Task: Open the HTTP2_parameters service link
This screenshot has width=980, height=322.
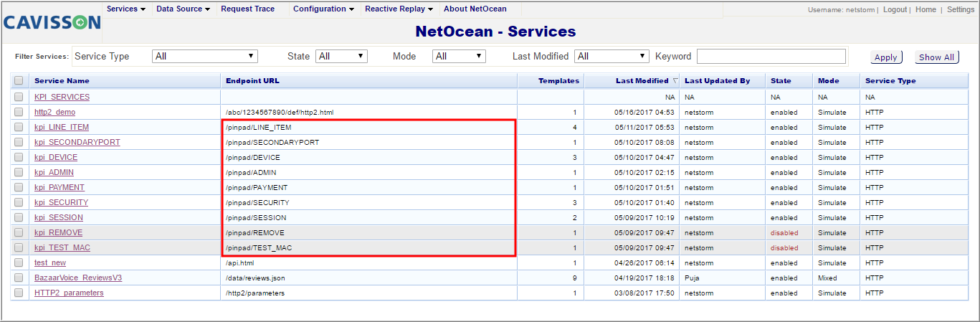Action: point(69,293)
